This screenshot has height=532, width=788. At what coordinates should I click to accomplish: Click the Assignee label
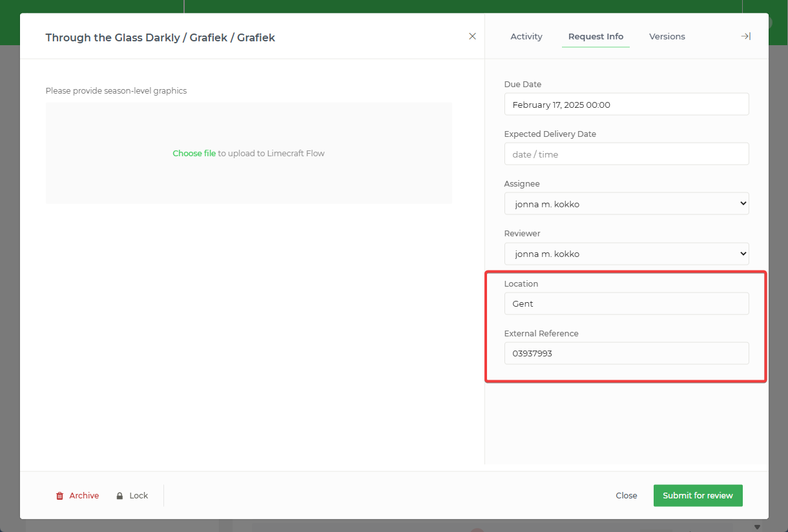coord(522,183)
